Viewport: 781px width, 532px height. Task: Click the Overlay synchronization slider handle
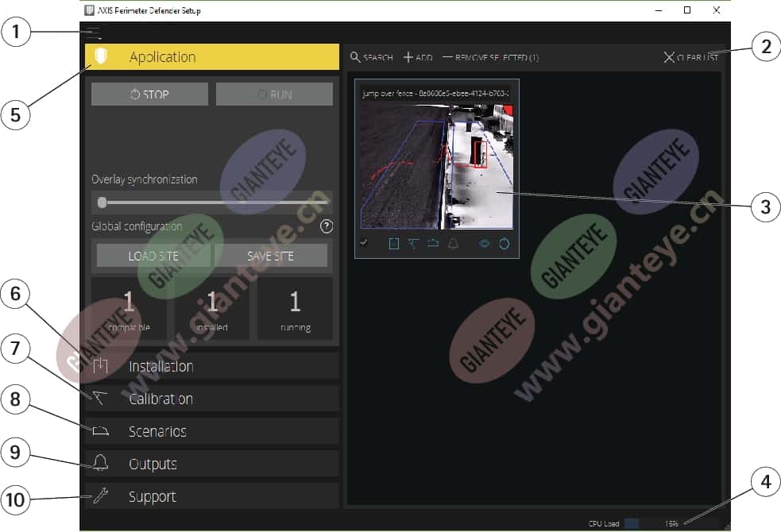102,202
